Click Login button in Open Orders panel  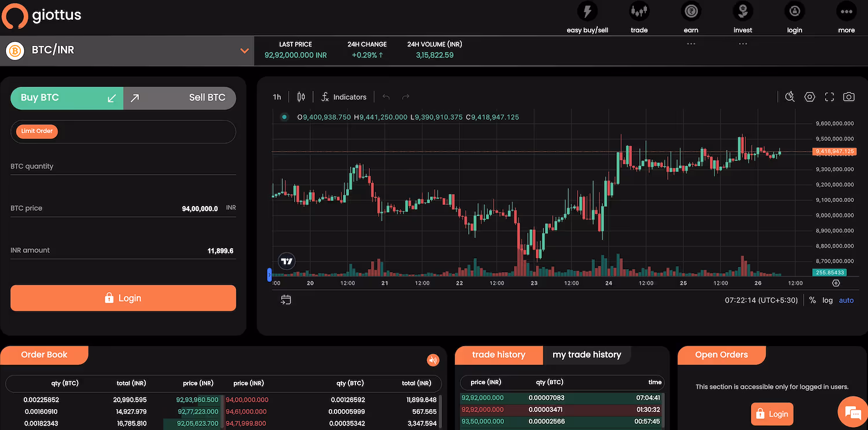(773, 414)
